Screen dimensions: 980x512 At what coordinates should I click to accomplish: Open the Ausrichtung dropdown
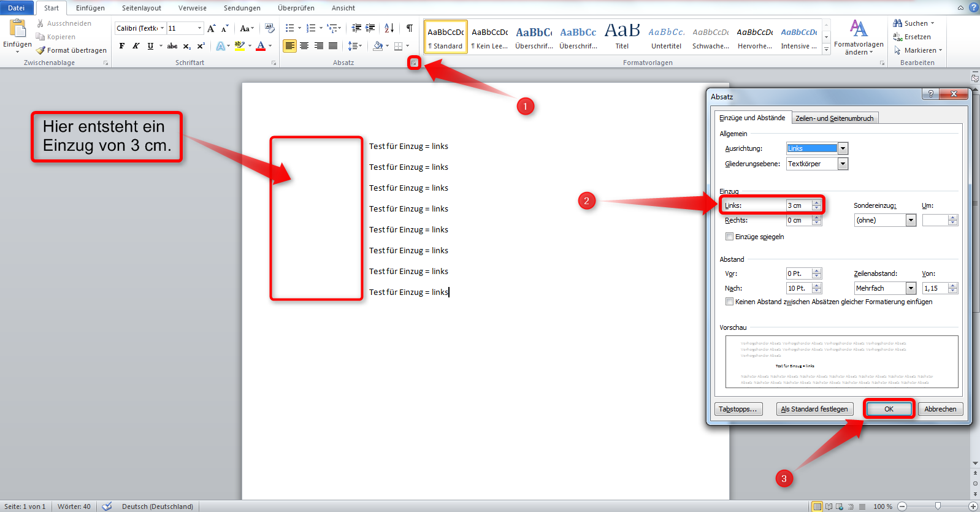point(843,148)
